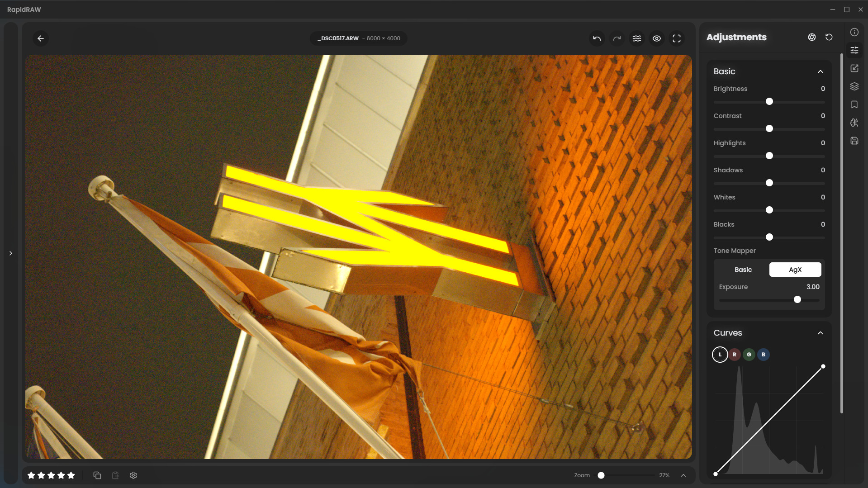The height and width of the screenshot is (488, 868).
Task: Select the AgX tone mapper option
Action: tap(795, 270)
